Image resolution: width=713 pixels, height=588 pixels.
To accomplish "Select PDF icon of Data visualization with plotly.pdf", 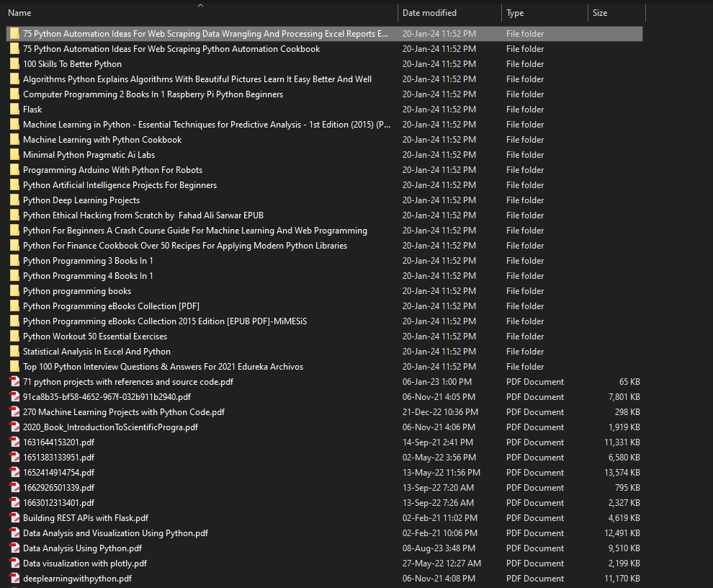I will click(15, 563).
